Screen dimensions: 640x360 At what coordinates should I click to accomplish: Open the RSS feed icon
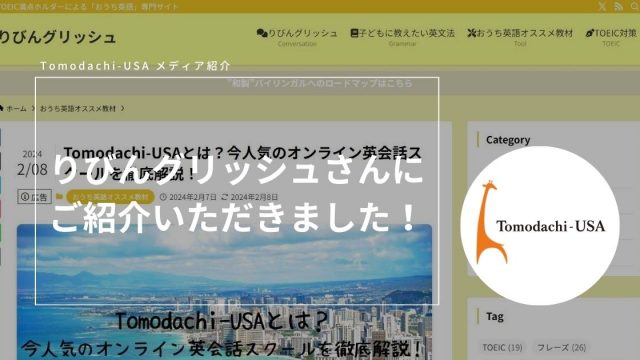[x=618, y=6]
